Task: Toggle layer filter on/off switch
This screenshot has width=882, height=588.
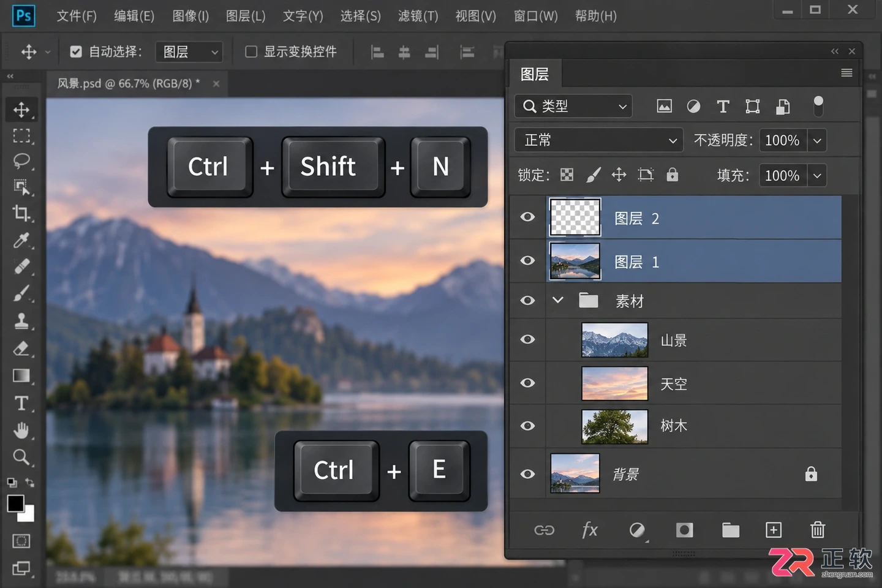Action: click(x=818, y=106)
